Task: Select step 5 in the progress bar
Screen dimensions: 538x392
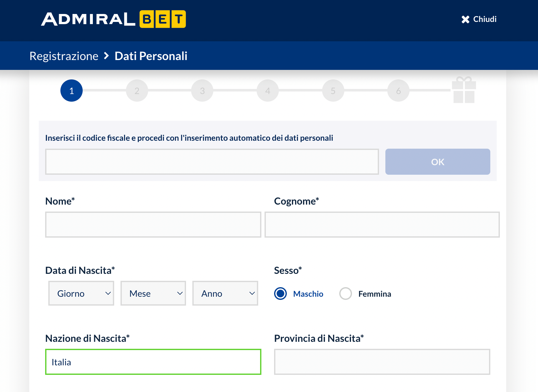Action: tap(333, 91)
